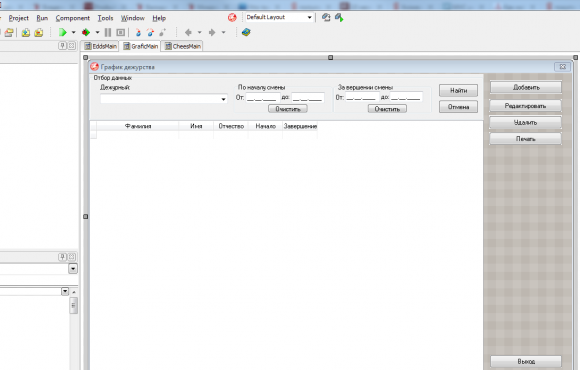Toggle the pin on the top left panel
Viewport: 580px width, 370px height.
click(63, 46)
